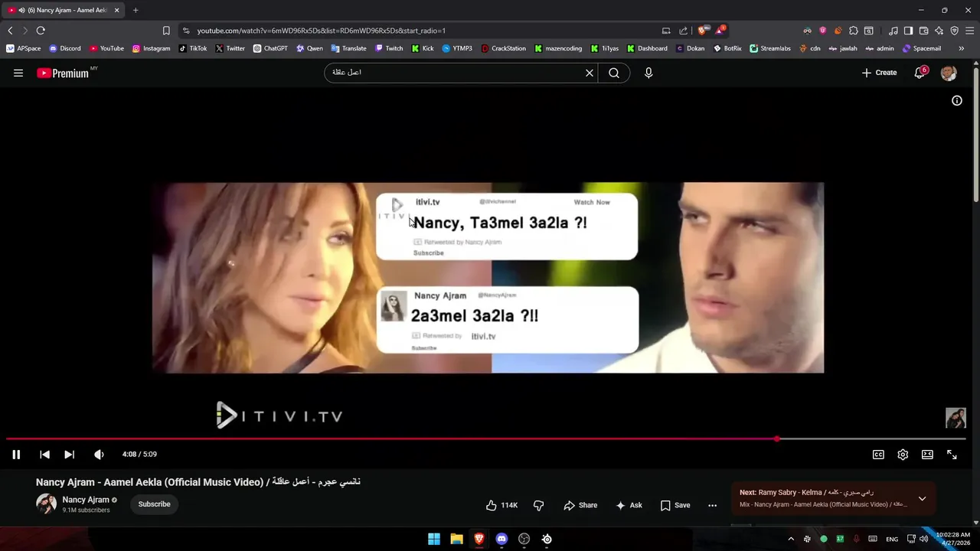Image resolution: width=980 pixels, height=551 pixels.
Task: Expand the Next mix playlist panel
Action: 922,499
